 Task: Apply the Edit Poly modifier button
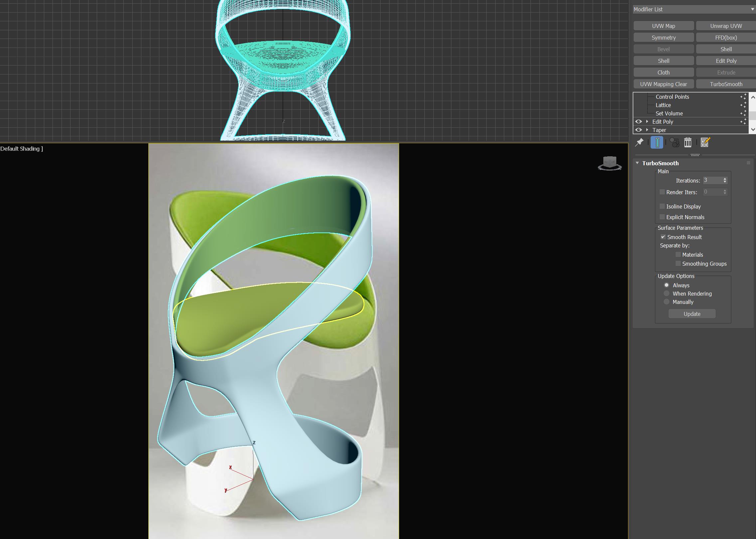(726, 61)
